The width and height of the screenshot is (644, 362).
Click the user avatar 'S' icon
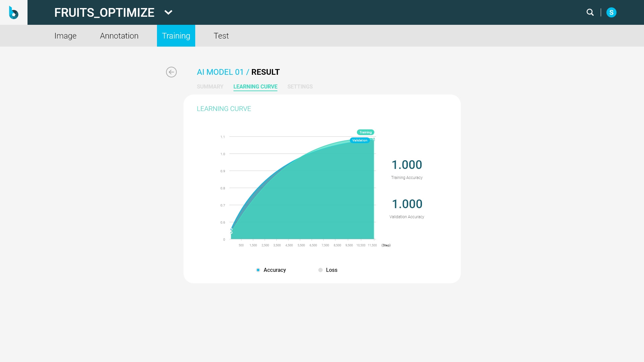[611, 12]
